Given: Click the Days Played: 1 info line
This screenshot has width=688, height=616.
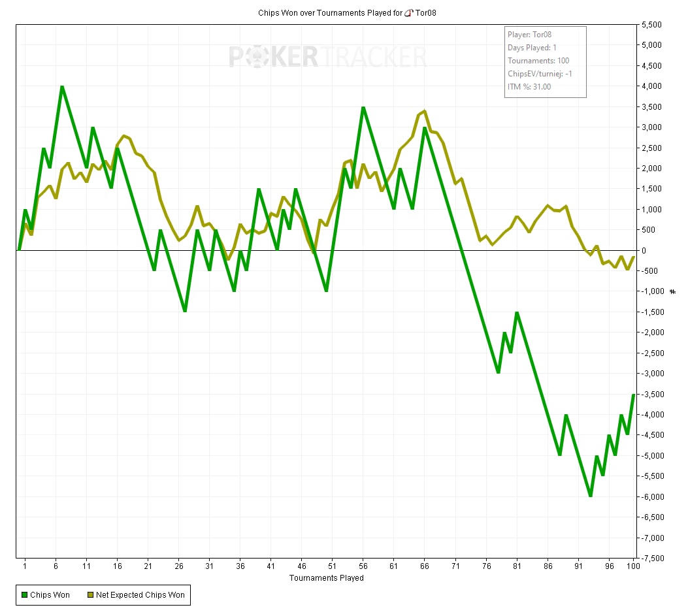Looking at the screenshot, I should coord(532,48).
